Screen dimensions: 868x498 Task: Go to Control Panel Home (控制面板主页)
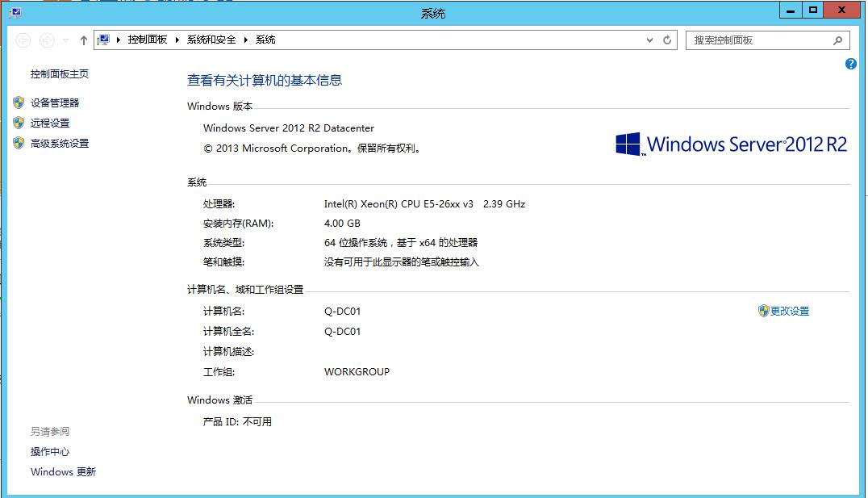59,73
